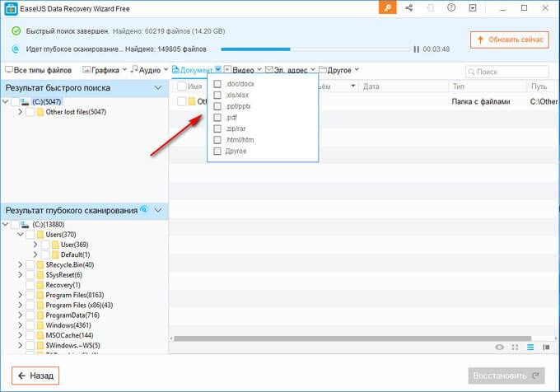The image size is (560, 392).
Task: Click the Обновить сейчас upgrade button
Action: tap(509, 40)
